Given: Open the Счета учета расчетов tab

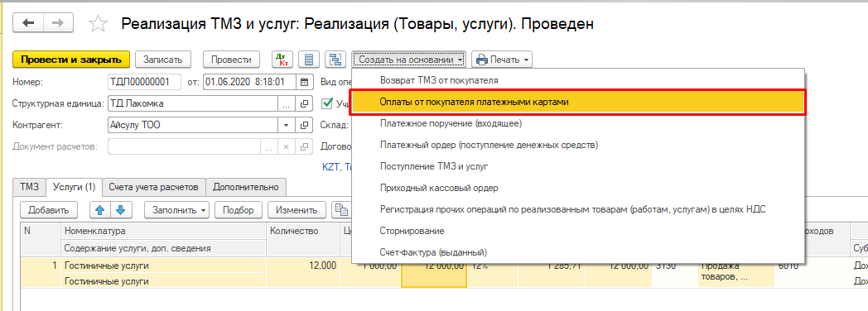Looking at the screenshot, I should click(154, 187).
